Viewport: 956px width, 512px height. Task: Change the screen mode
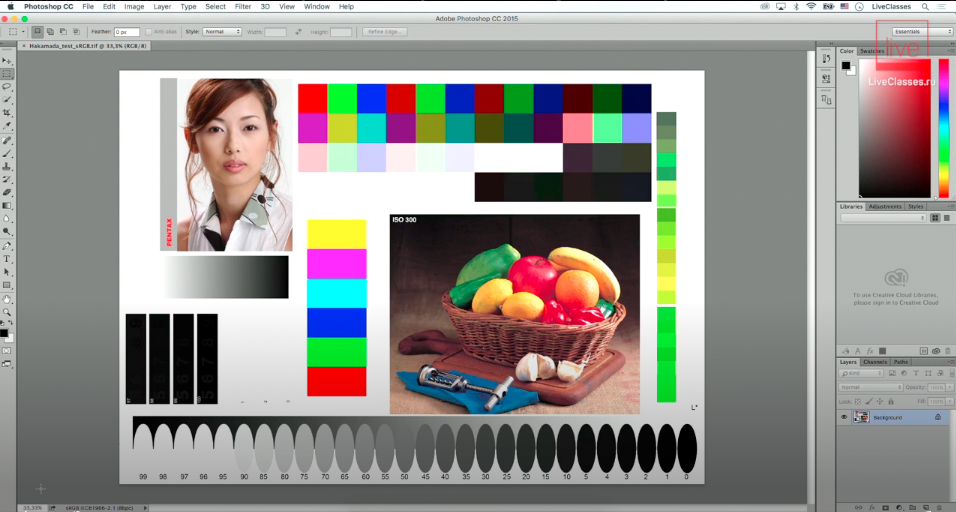7,364
